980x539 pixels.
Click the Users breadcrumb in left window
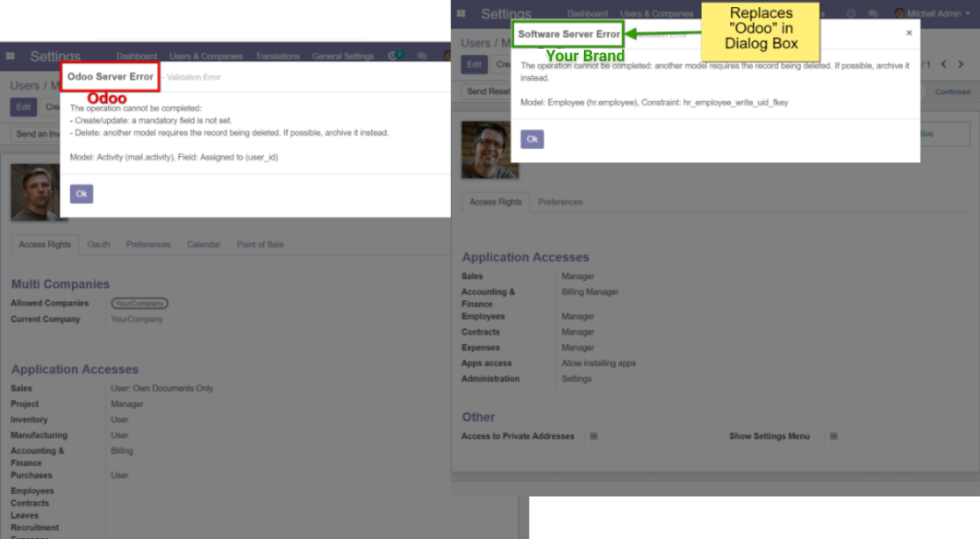pyautogui.click(x=25, y=86)
